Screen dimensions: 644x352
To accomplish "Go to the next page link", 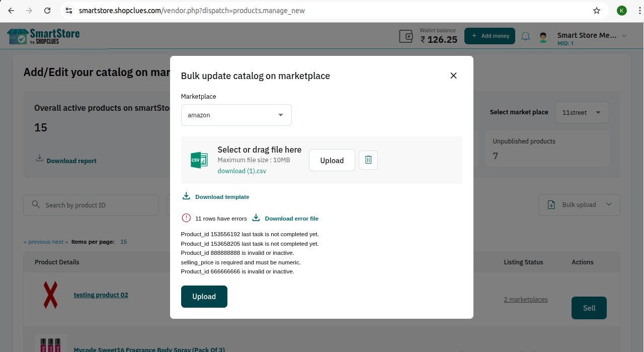I will [60, 242].
